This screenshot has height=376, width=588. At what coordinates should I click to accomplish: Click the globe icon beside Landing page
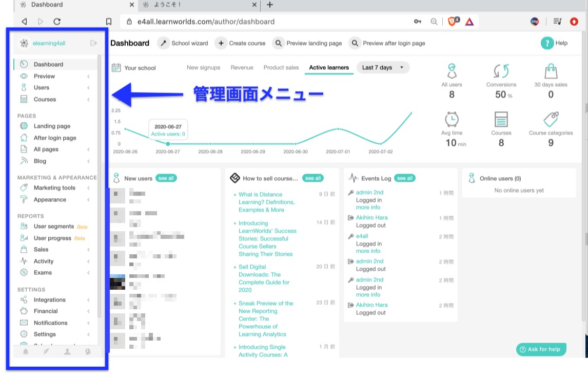tap(24, 126)
